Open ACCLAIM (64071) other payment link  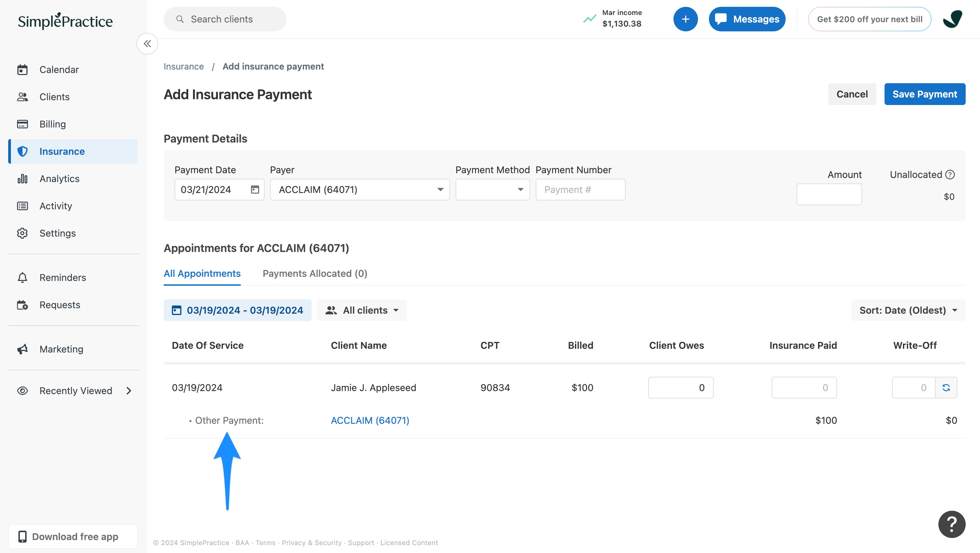[x=370, y=420]
